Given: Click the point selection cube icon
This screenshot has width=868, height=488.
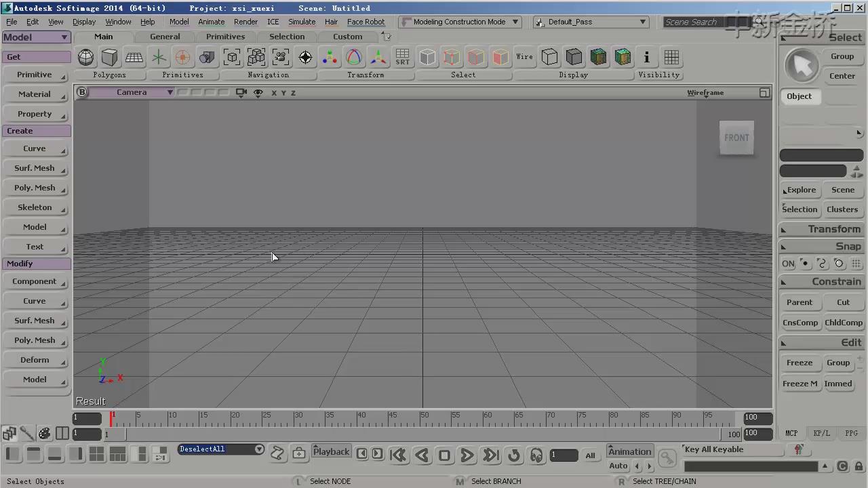Looking at the screenshot, I should tap(452, 57).
